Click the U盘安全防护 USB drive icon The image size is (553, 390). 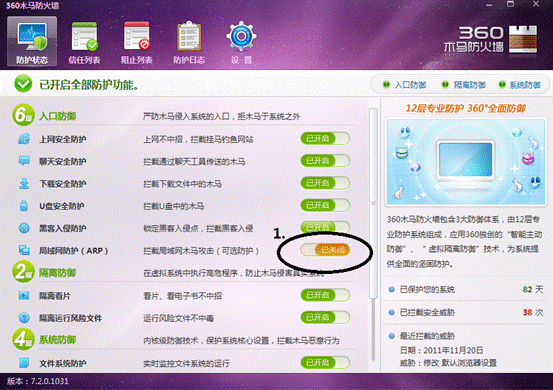pos(24,206)
